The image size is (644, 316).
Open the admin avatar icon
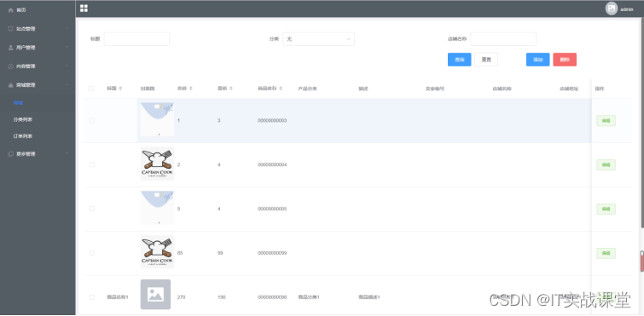click(x=611, y=9)
